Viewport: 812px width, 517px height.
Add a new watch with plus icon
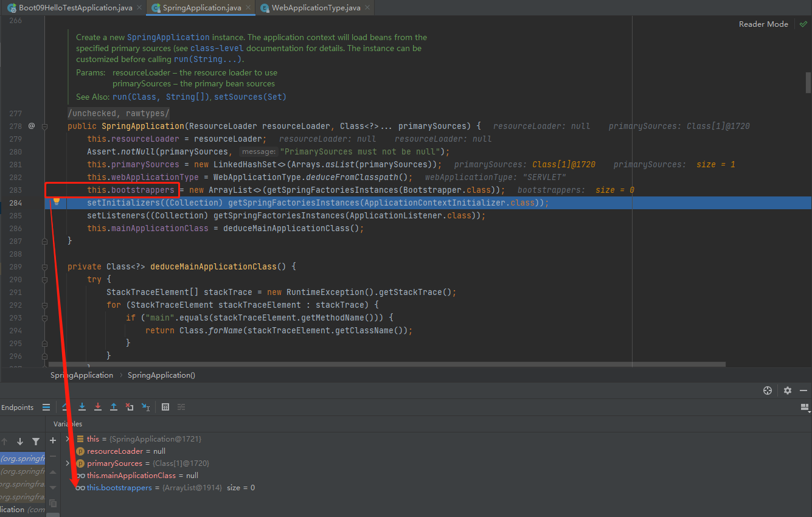point(53,440)
